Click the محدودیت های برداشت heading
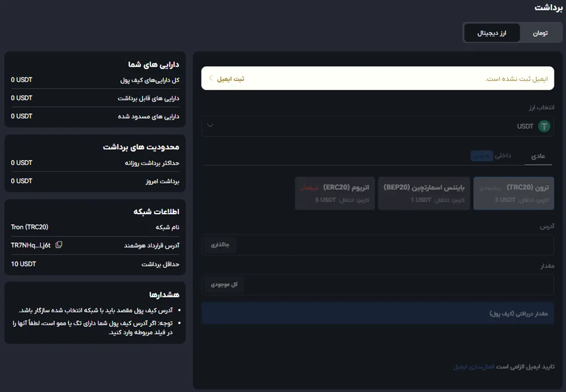Viewport: 566px width, 392px height. pyautogui.click(x=141, y=147)
